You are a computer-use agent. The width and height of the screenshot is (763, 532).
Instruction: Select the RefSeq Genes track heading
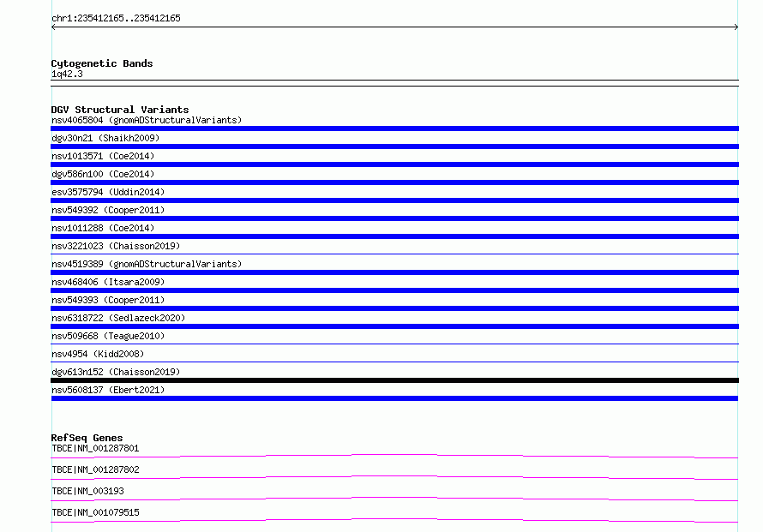87,438
